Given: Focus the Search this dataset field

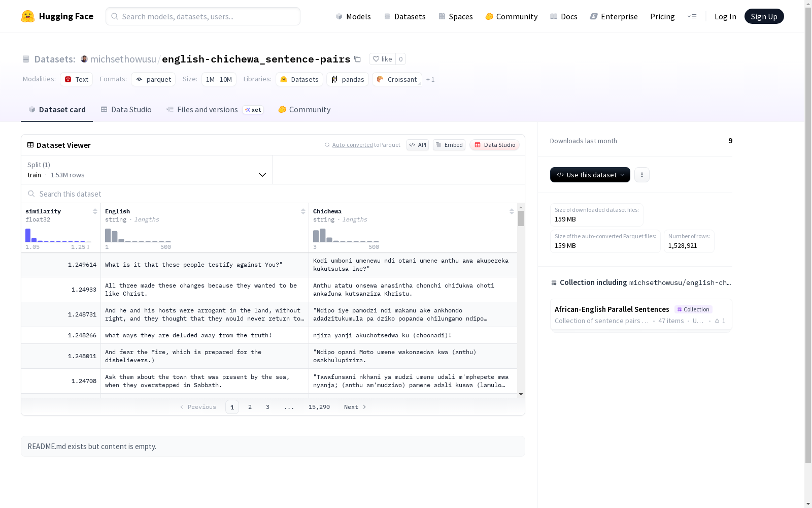Looking at the screenshot, I should point(273,194).
